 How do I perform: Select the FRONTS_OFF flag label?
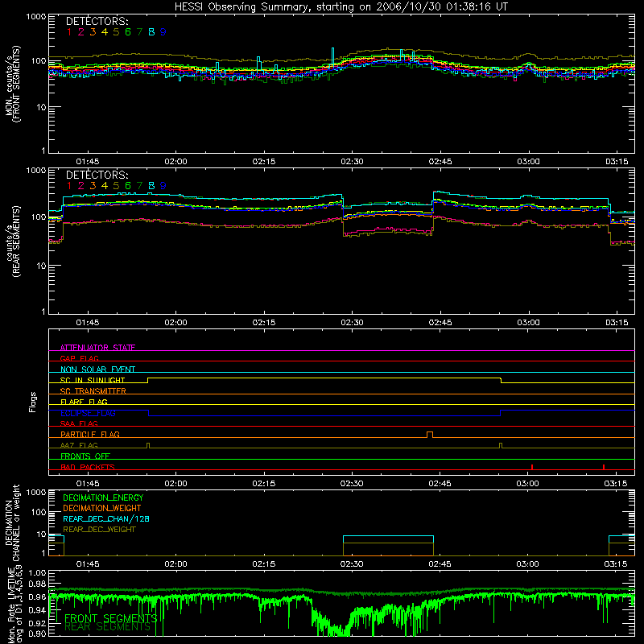pos(85,456)
